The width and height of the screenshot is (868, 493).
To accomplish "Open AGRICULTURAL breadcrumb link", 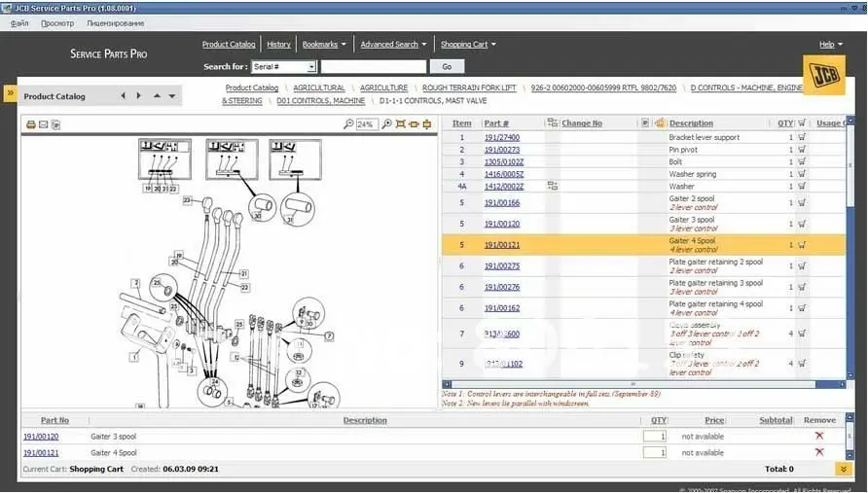I will (x=319, y=88).
